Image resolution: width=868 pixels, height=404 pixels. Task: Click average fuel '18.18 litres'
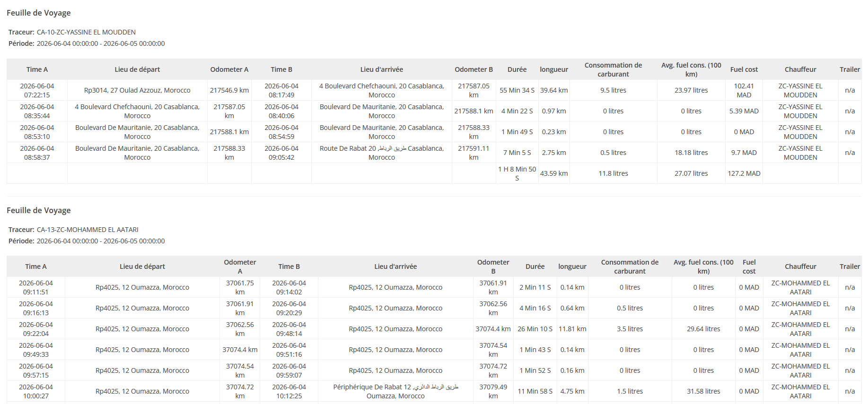(691, 153)
